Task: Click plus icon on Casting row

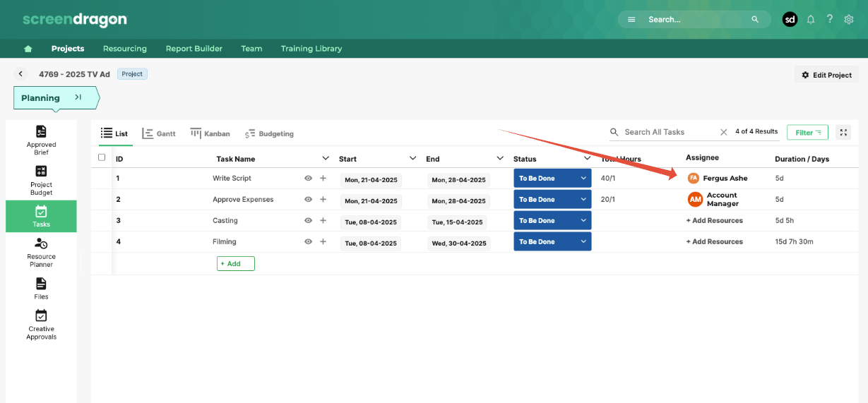Action: pos(323,221)
